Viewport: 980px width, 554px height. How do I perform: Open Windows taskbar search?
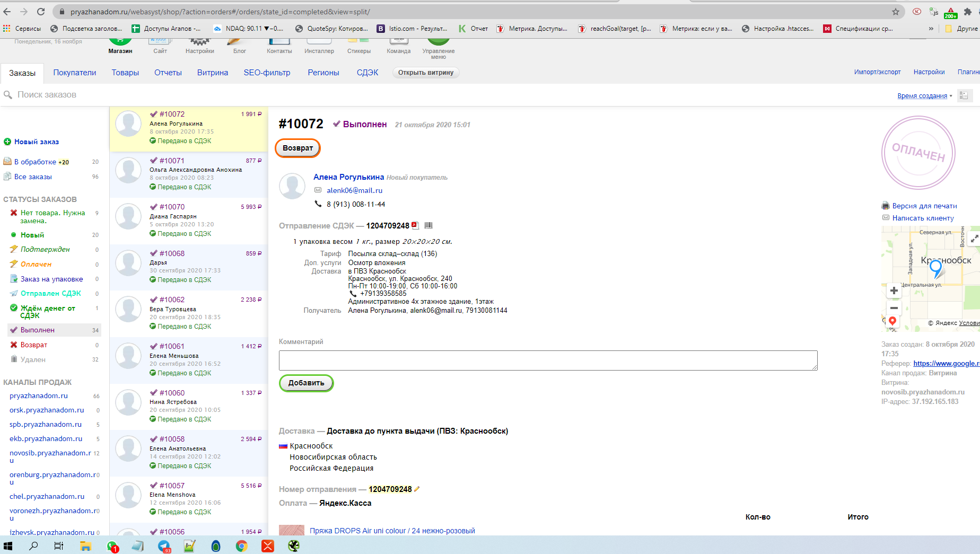(33, 546)
